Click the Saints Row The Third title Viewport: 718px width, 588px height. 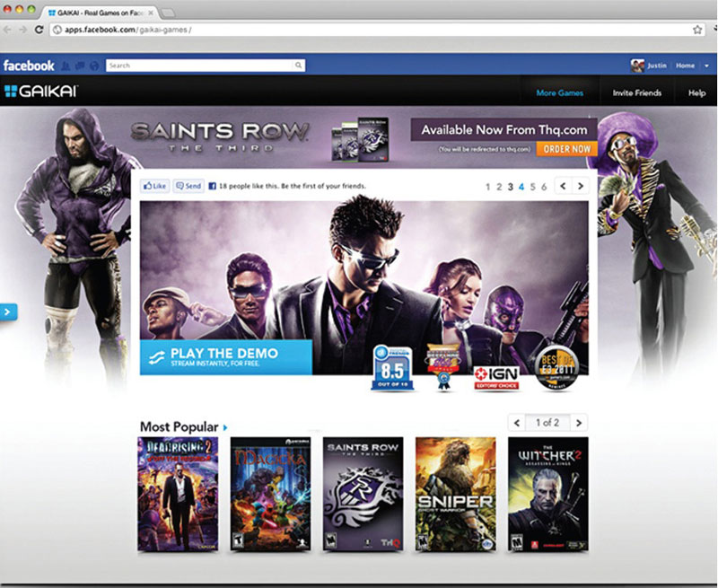pos(220,136)
